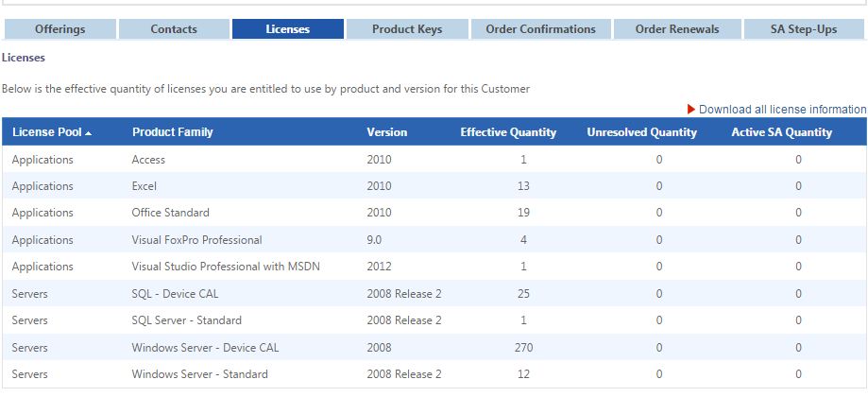Click Windows Server - Device CAL cell
Screen dimensions: 868x397
[x=205, y=348]
